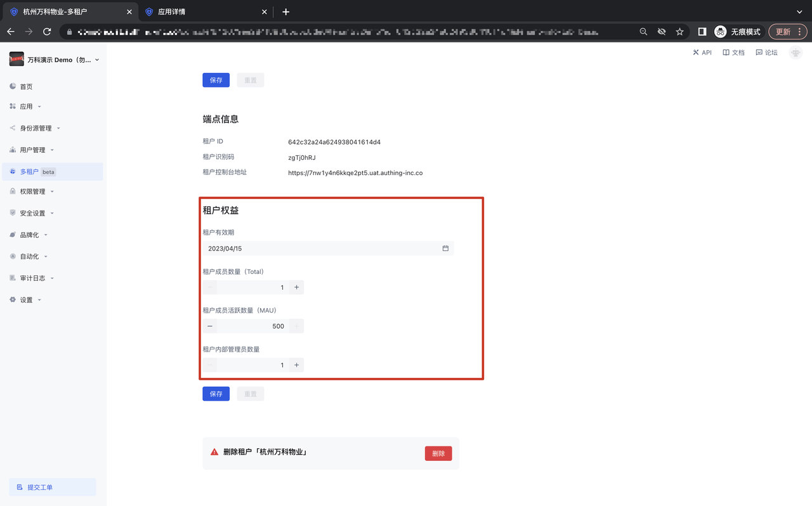The image size is (812, 506).
Task: Go to 首页 in the sidebar
Action: tap(26, 87)
